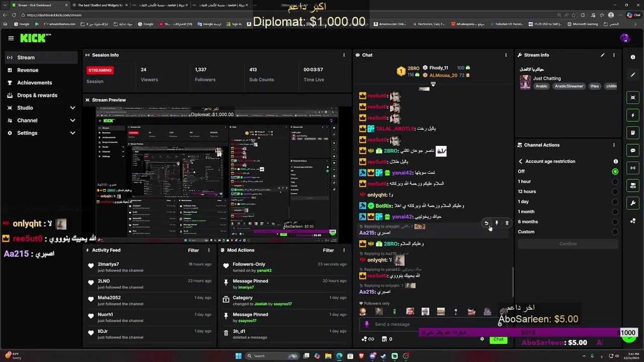Click the Kick logo
644x362 pixels.
tap(35, 38)
